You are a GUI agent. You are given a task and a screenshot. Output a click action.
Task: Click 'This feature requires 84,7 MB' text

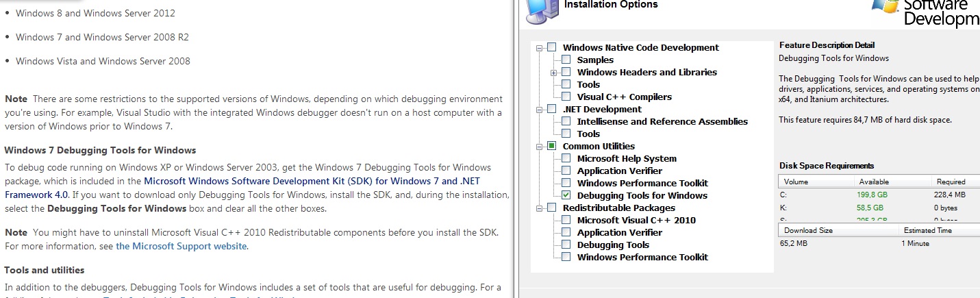[865, 120]
